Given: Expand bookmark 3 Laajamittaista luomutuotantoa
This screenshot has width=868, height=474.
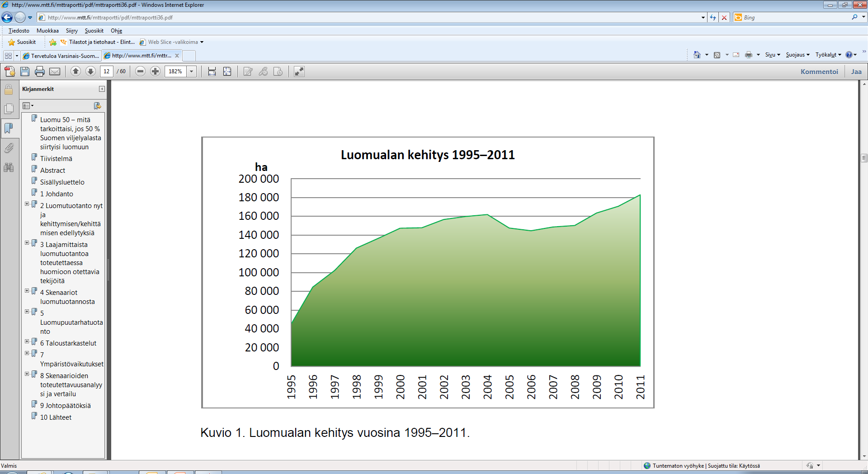Looking at the screenshot, I should [x=27, y=243].
